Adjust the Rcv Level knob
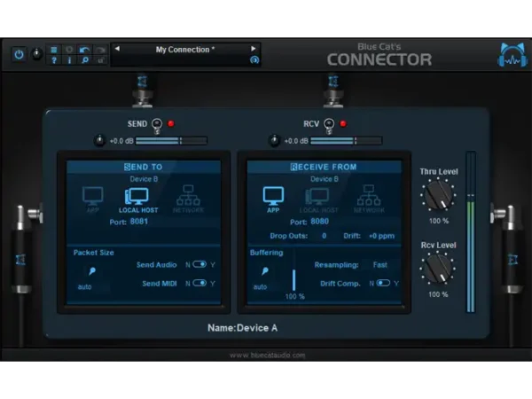This screenshot has width=532, height=399. coord(438,268)
